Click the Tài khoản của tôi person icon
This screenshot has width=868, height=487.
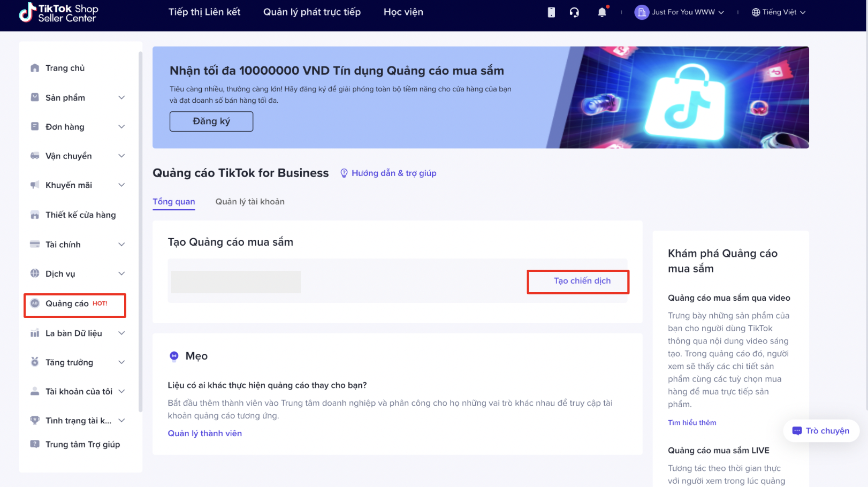[35, 392]
